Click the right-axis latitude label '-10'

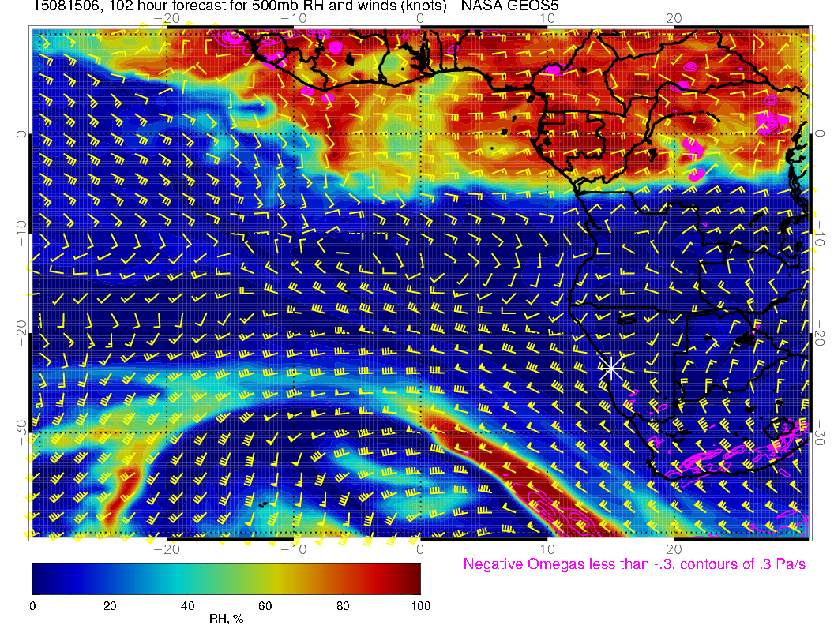pyautogui.click(x=820, y=233)
